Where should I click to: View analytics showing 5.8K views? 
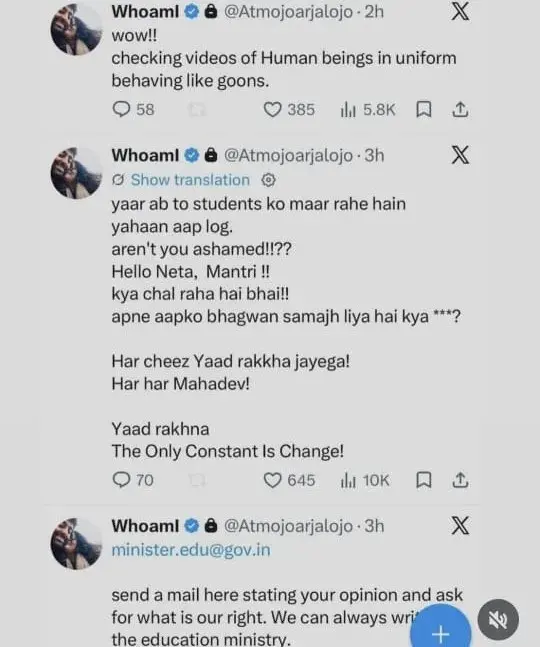[x=368, y=110]
